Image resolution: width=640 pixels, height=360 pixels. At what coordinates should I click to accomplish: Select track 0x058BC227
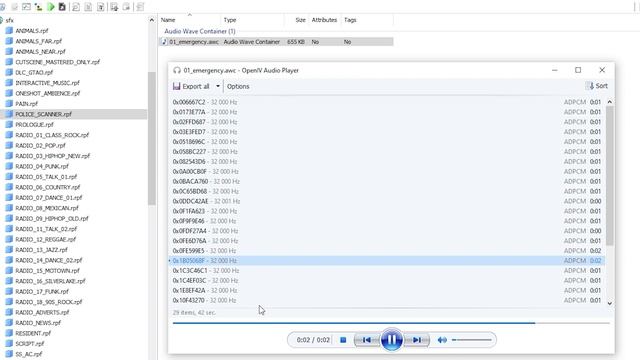tap(387, 151)
